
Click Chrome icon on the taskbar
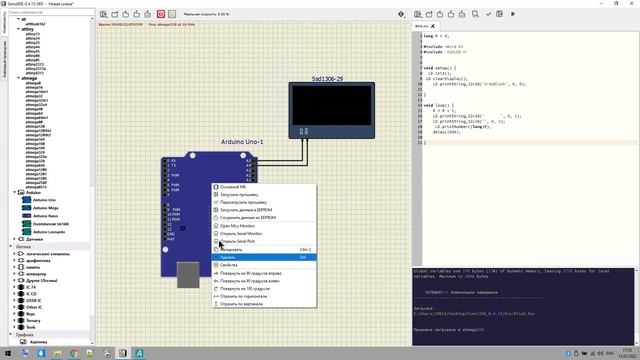click(74, 353)
